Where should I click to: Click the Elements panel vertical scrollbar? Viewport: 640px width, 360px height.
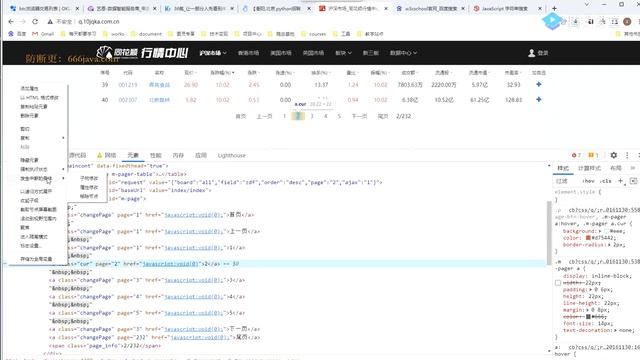[x=549, y=233]
